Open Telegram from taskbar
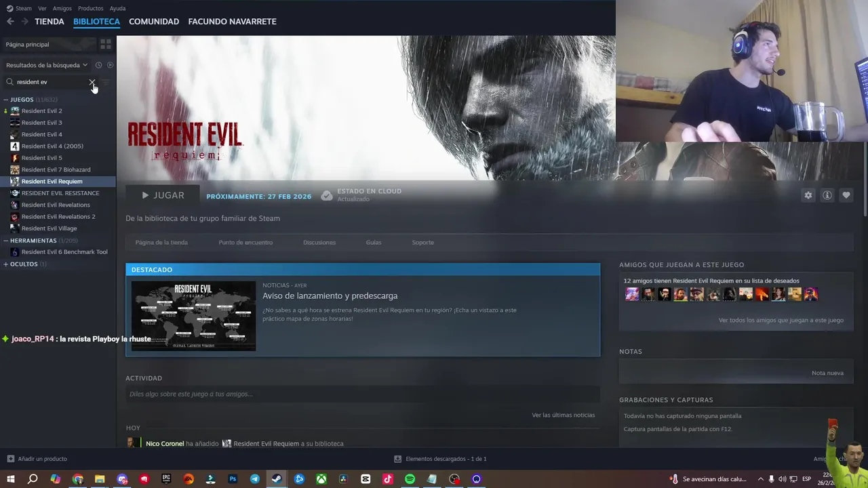 [x=255, y=479]
